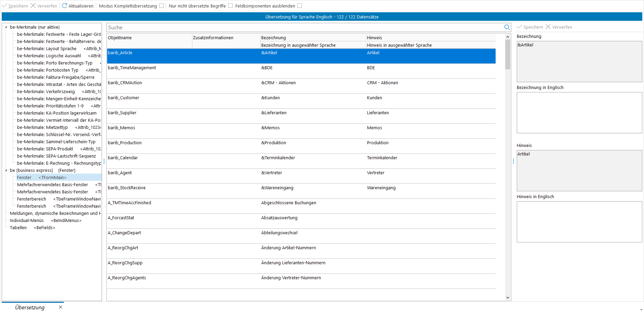Toggle Nur nicht übersetzte Begriffe checkbox
The width and height of the screenshot is (644, 312).
point(231,6)
